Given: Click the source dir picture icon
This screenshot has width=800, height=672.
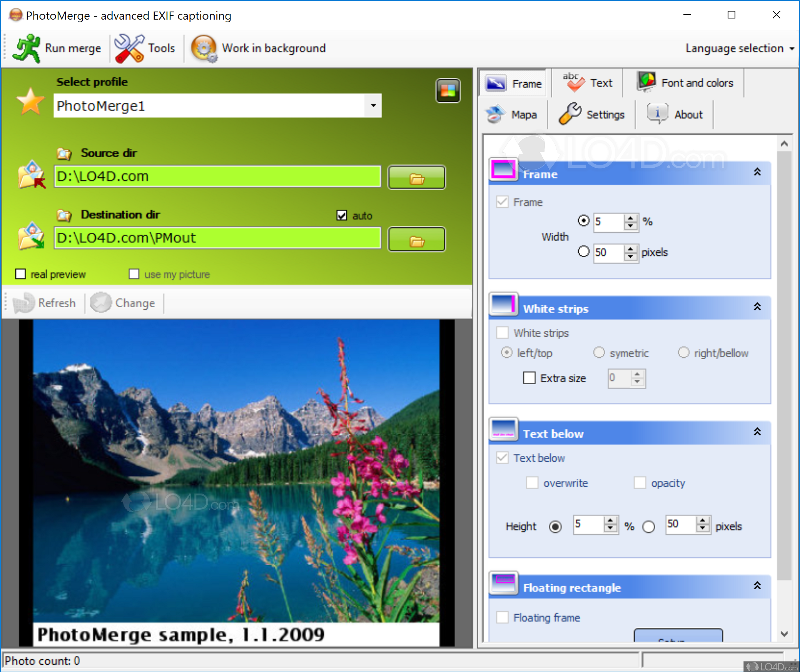Looking at the screenshot, I should (32, 175).
